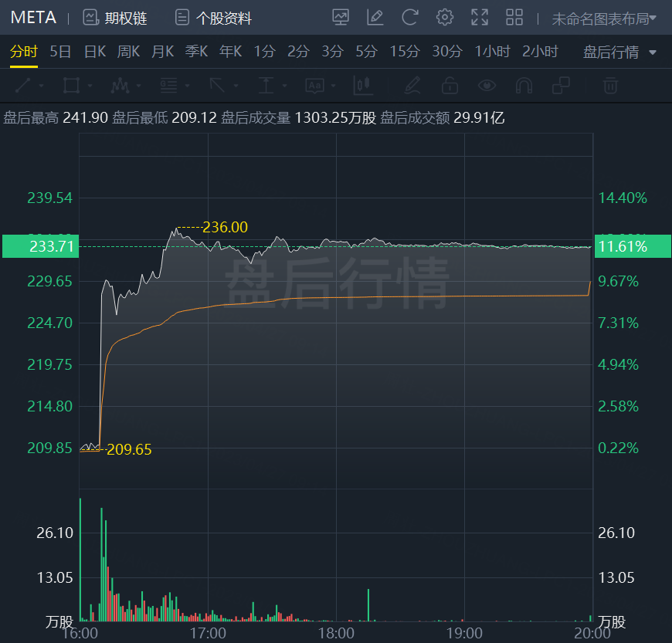Click the candlestick indicator tool icon
Image resolution: width=672 pixels, height=643 pixels.
pyautogui.click(x=363, y=86)
